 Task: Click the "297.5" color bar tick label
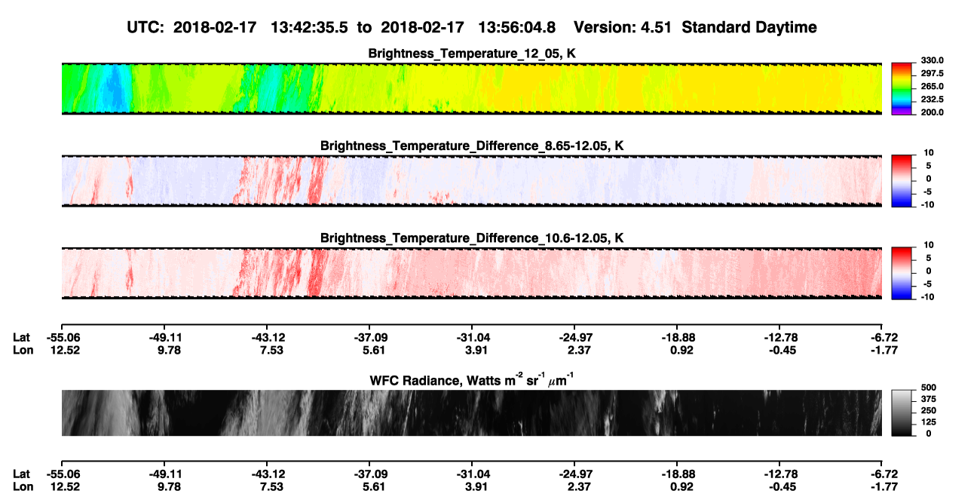click(932, 73)
